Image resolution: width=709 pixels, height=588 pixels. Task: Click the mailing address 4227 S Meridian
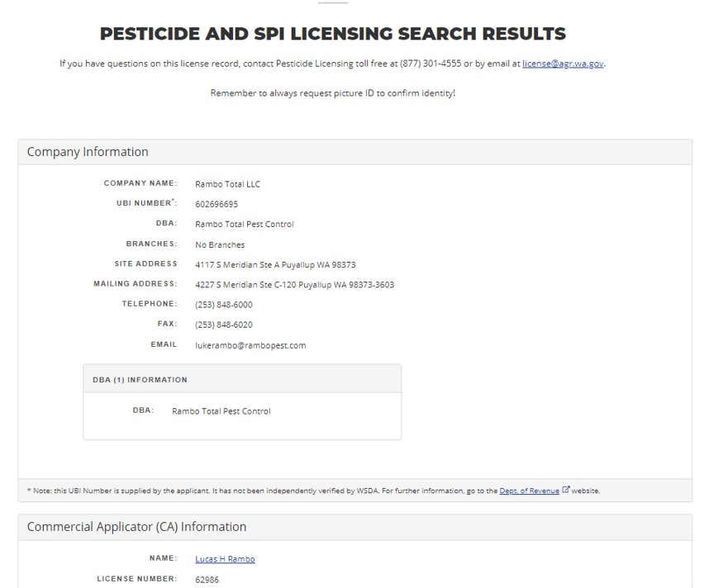point(294,285)
